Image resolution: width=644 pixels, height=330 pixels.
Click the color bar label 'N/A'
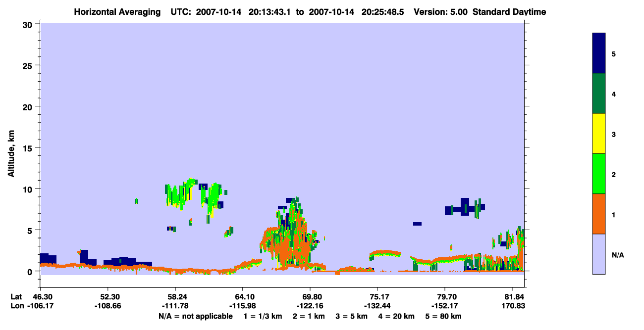pyautogui.click(x=618, y=254)
